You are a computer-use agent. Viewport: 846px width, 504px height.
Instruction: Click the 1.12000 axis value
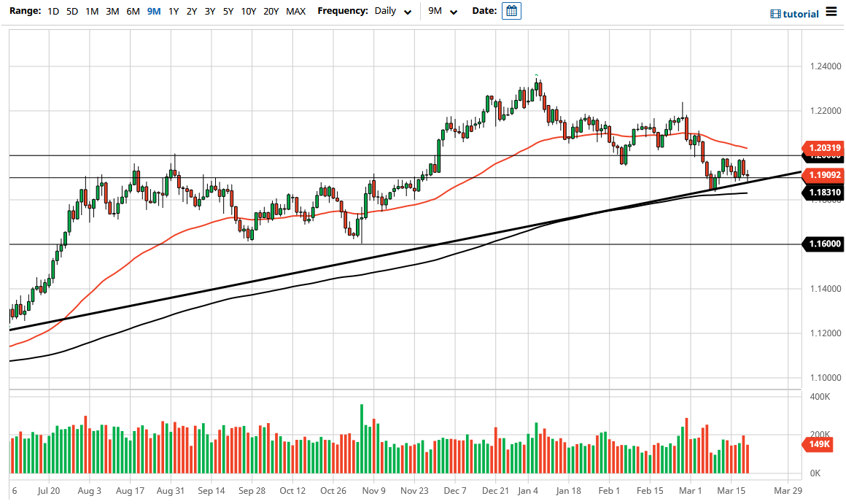[x=826, y=333]
